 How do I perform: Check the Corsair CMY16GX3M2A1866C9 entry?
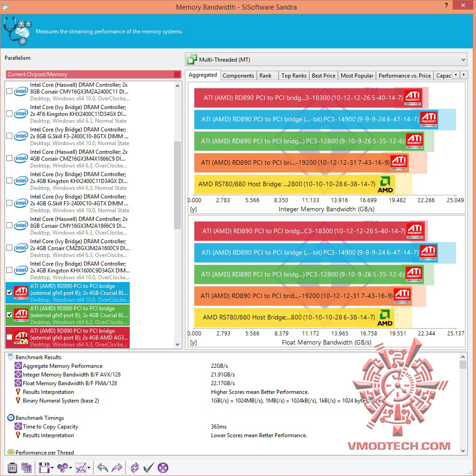pyautogui.click(x=10, y=225)
